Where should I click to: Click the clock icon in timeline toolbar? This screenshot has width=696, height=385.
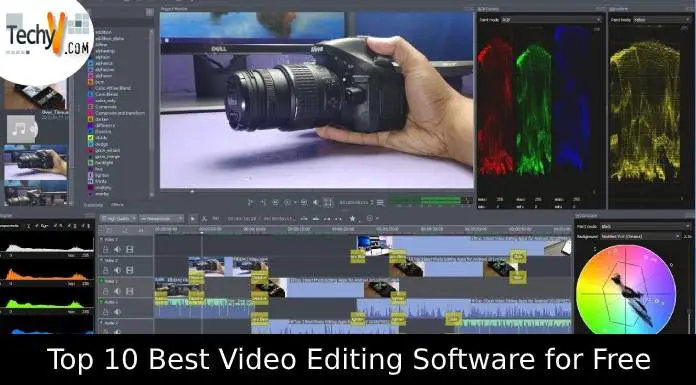(x=370, y=218)
